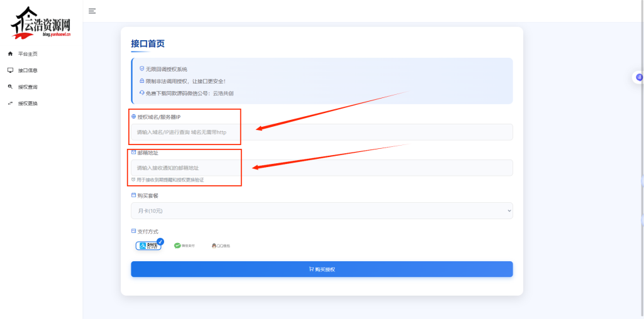Click the home icon beside 平台主页

pyautogui.click(x=10, y=54)
